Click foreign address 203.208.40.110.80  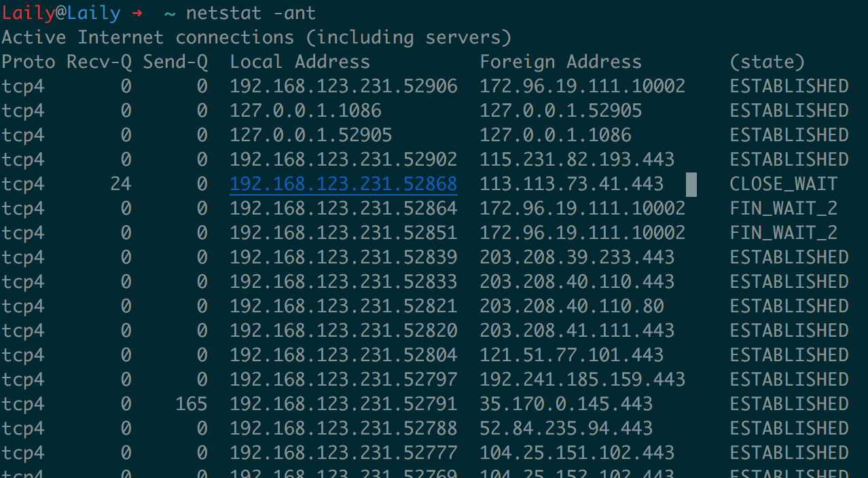(571, 306)
